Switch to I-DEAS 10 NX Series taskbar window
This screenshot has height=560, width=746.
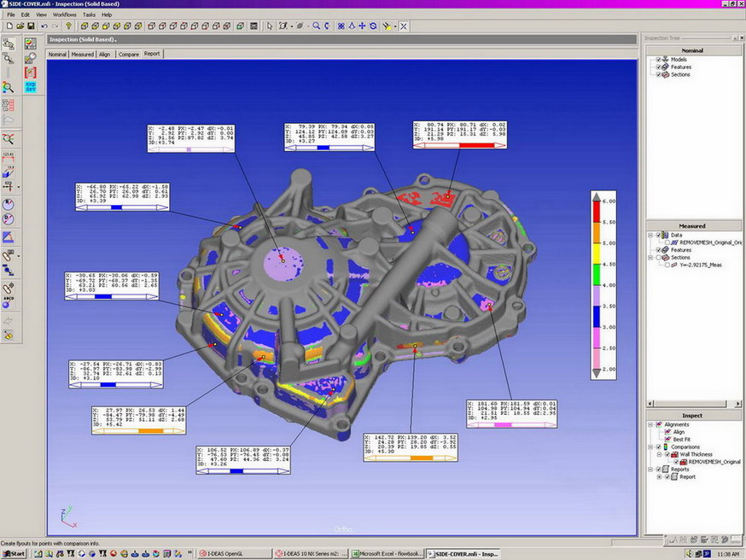(x=312, y=554)
